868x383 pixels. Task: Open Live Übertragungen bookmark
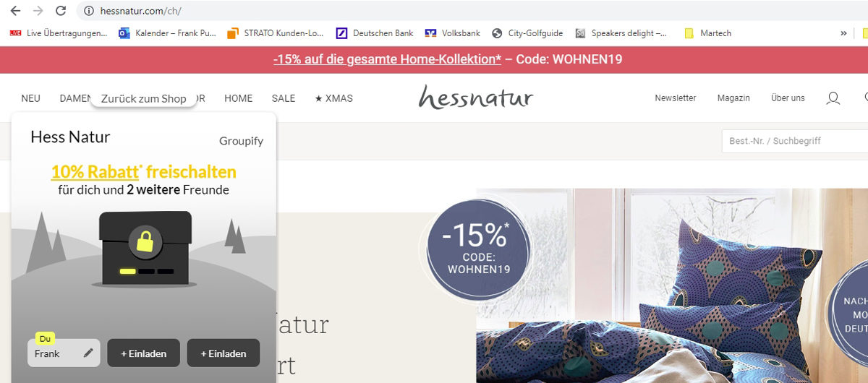coord(59,33)
